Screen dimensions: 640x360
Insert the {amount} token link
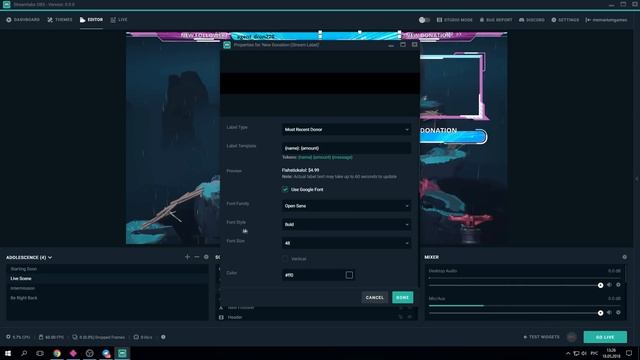tap(322, 157)
